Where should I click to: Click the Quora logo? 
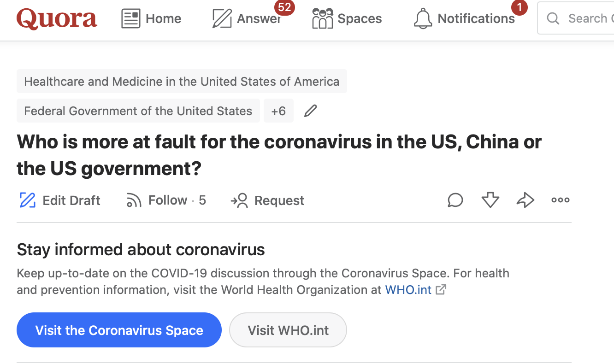[x=57, y=19]
